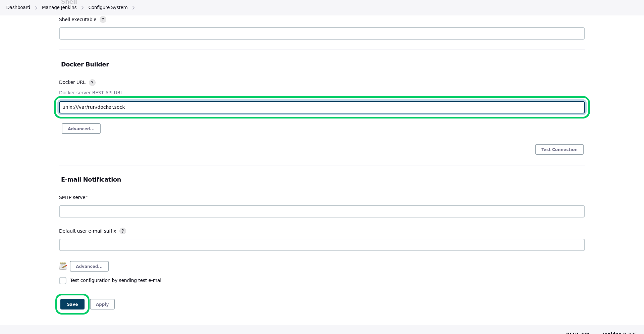Screen dimensions: 644x334
Task: Open the Docker URL help icon
Action: pos(92,83)
